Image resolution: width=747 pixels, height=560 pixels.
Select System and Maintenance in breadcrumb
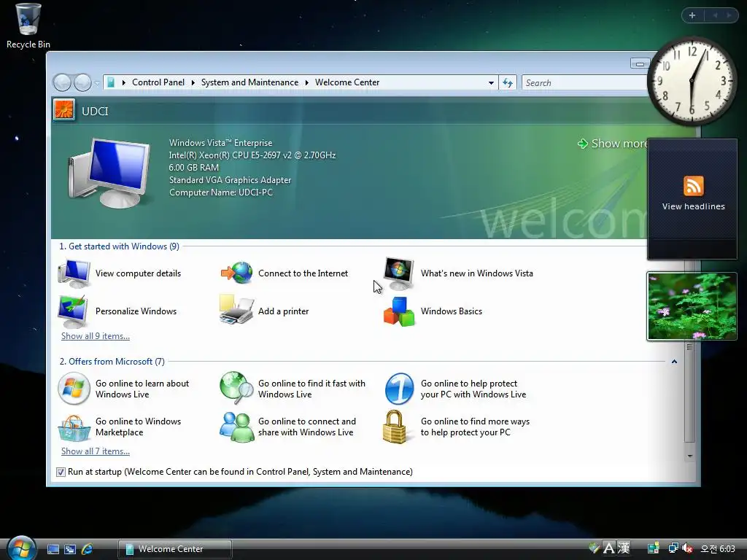point(249,82)
